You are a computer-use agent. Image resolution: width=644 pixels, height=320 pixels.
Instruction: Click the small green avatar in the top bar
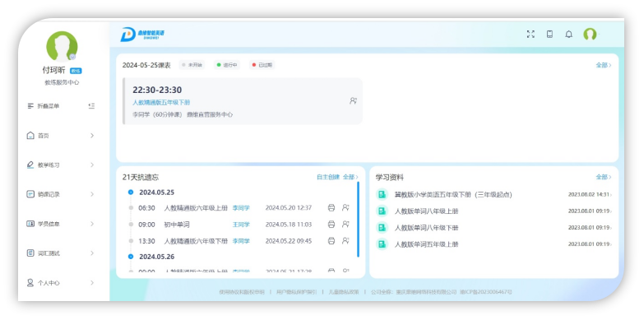590,34
